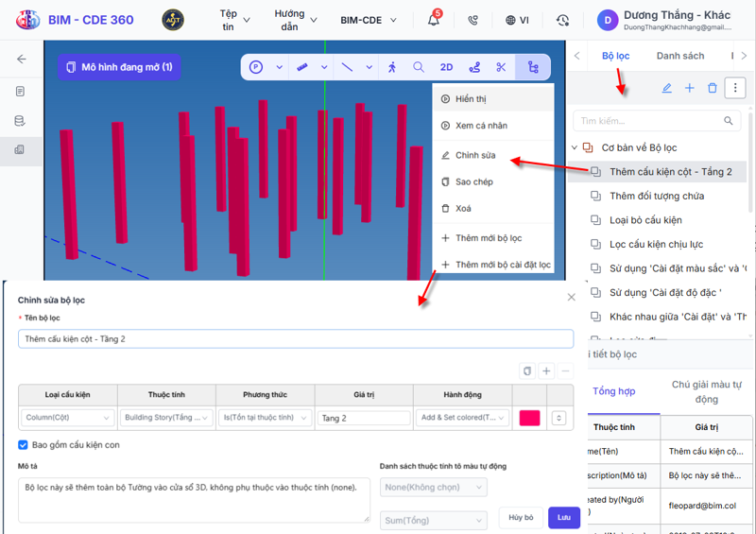This screenshot has height=534, width=756.
Task: Close the 'Chỉnh sửa bộ lọc' dialog
Action: click(572, 297)
